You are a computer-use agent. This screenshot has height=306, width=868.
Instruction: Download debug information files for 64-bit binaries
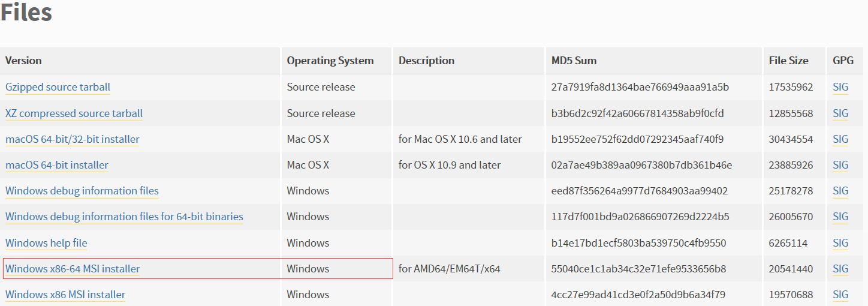(124, 217)
